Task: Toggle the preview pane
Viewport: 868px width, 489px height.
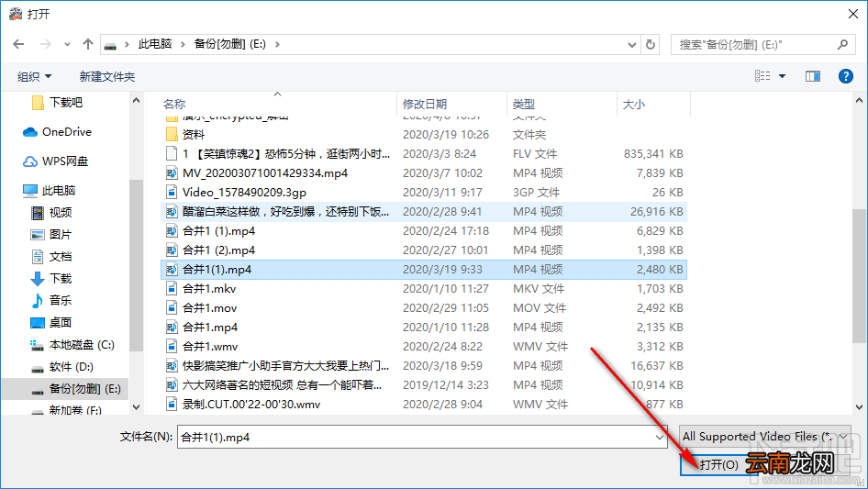Action: coord(813,76)
